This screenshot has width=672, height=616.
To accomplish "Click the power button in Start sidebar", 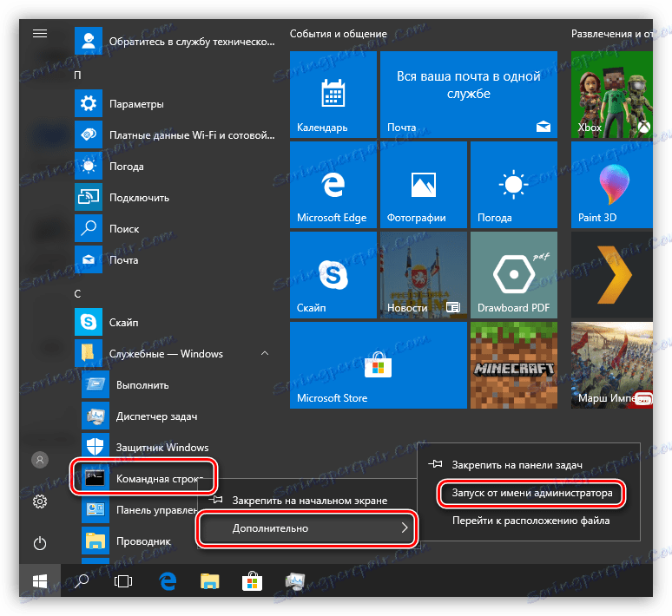I will (40, 543).
